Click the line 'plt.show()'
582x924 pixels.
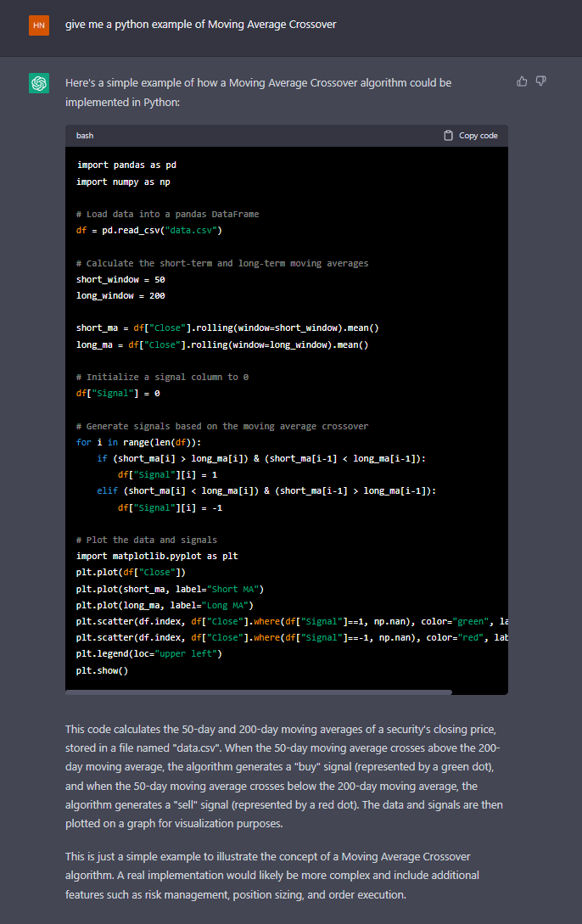102,670
